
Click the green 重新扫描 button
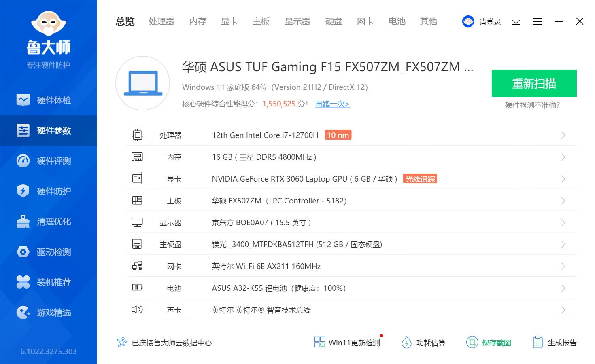[x=534, y=83]
